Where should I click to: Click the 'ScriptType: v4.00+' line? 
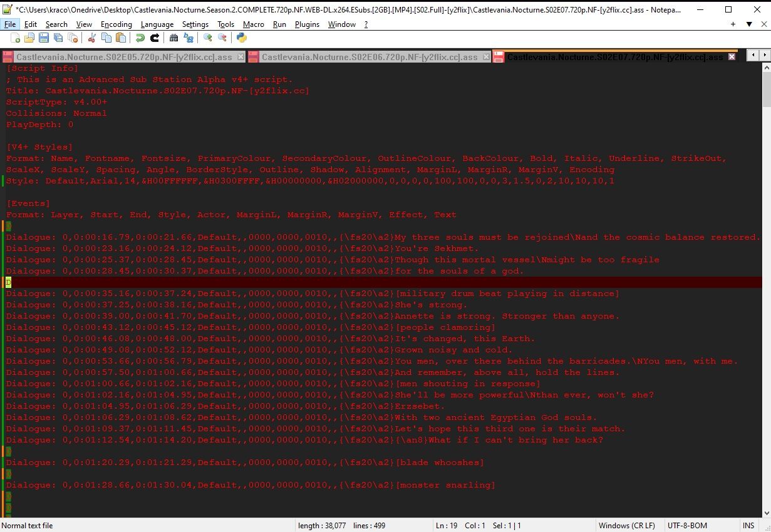(x=57, y=102)
